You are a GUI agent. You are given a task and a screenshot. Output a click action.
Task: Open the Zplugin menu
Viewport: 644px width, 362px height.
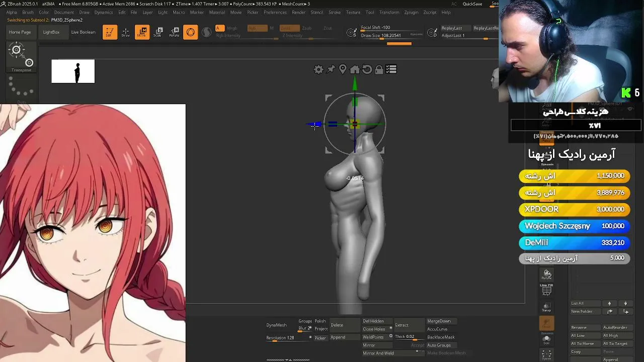click(411, 12)
